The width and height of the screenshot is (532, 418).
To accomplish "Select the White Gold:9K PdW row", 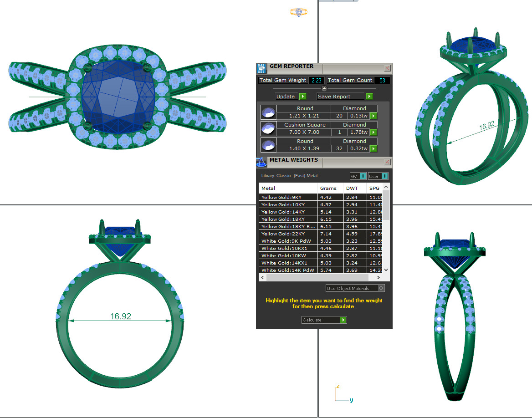I will click(321, 241).
